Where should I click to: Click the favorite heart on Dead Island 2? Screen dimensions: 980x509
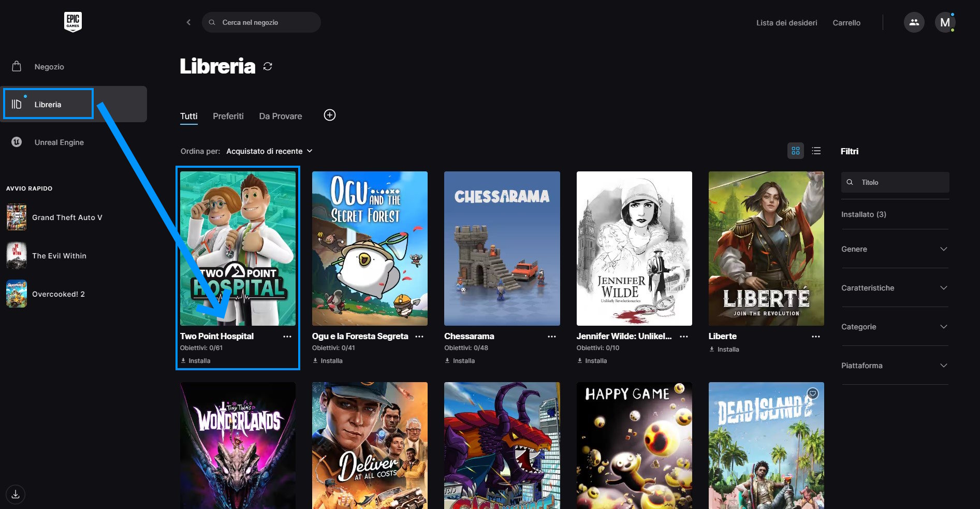tap(813, 394)
